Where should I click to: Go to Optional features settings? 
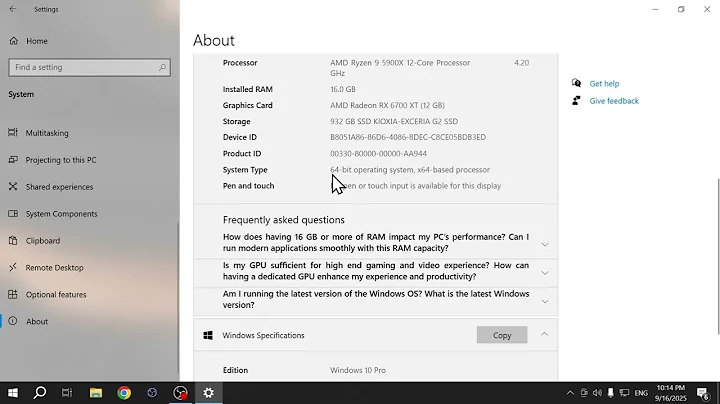pos(56,295)
